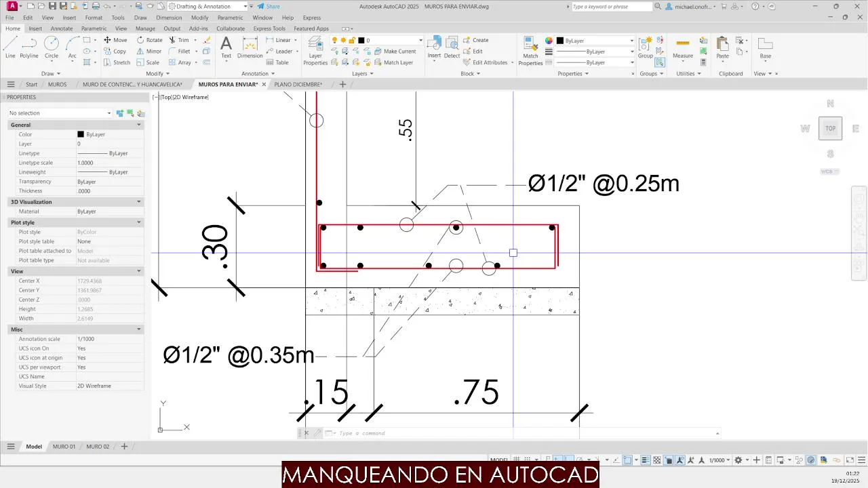Viewport: 868px width, 488px height.
Task: Click the Paste clipboard button
Action: tap(723, 47)
